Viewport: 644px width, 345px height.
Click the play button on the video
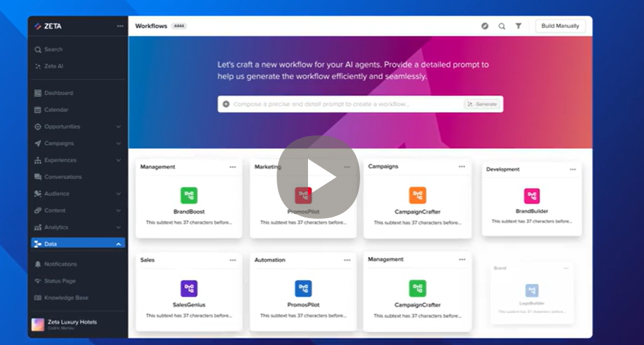pos(318,177)
